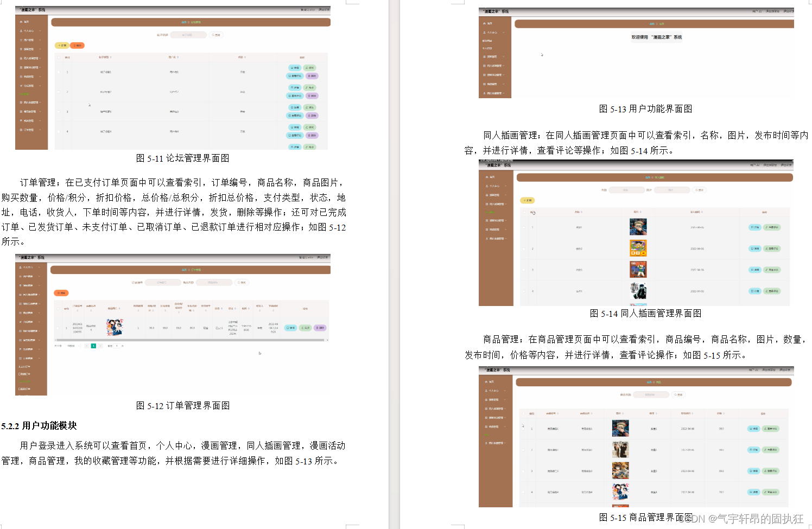This screenshot has width=812, height=529.
Task: Click green 查看评论 button for row 3 in Figure 5-15
Action: pos(770,471)
